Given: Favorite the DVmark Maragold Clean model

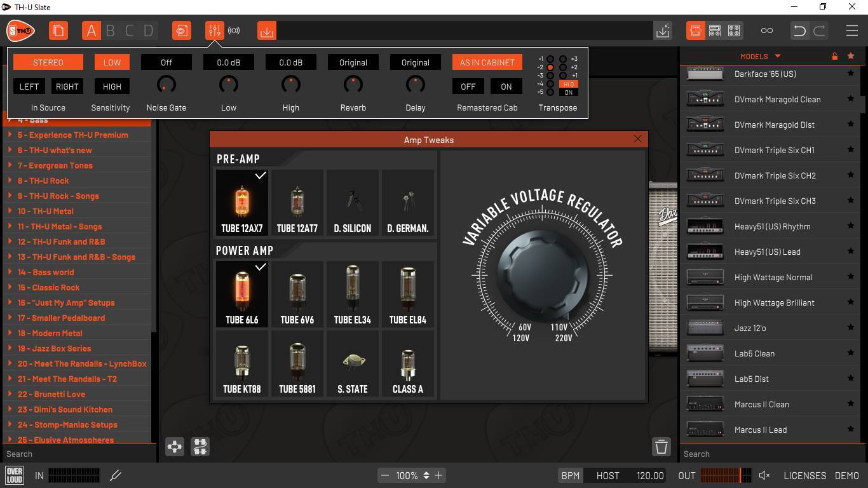Looking at the screenshot, I should point(850,99).
